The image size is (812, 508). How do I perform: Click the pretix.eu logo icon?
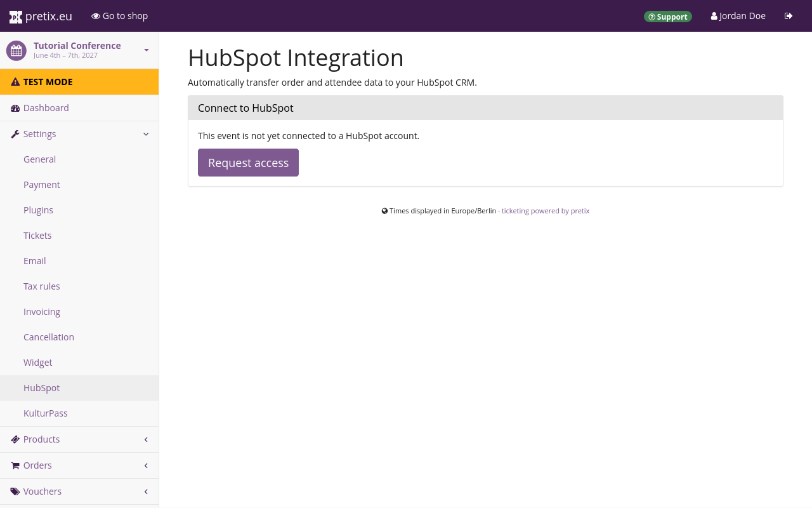(x=16, y=17)
